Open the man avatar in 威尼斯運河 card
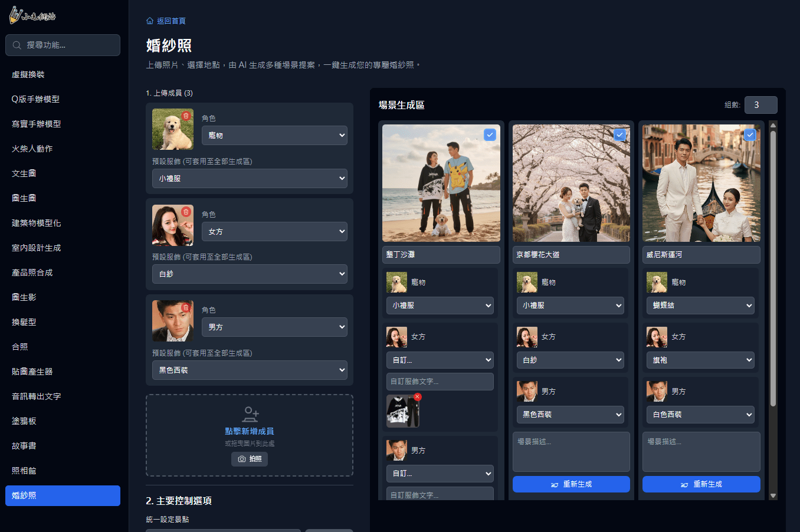The height and width of the screenshot is (532, 800). tap(657, 391)
